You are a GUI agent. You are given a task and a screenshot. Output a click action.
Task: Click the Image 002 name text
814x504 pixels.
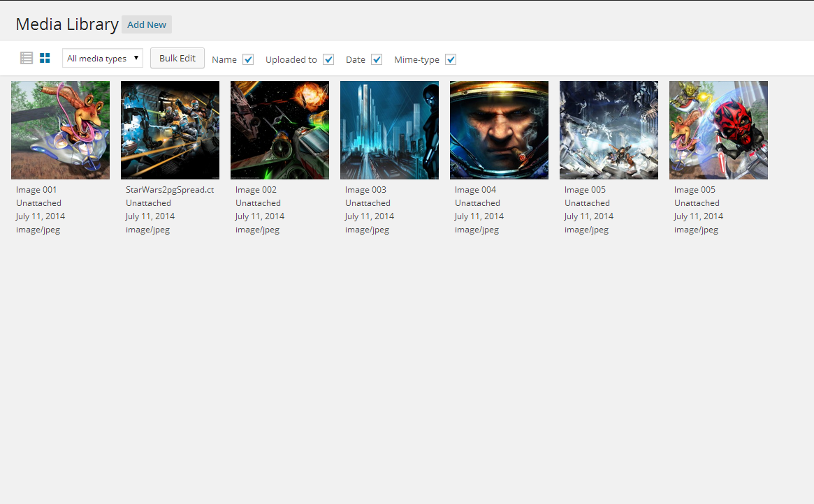[x=256, y=190]
